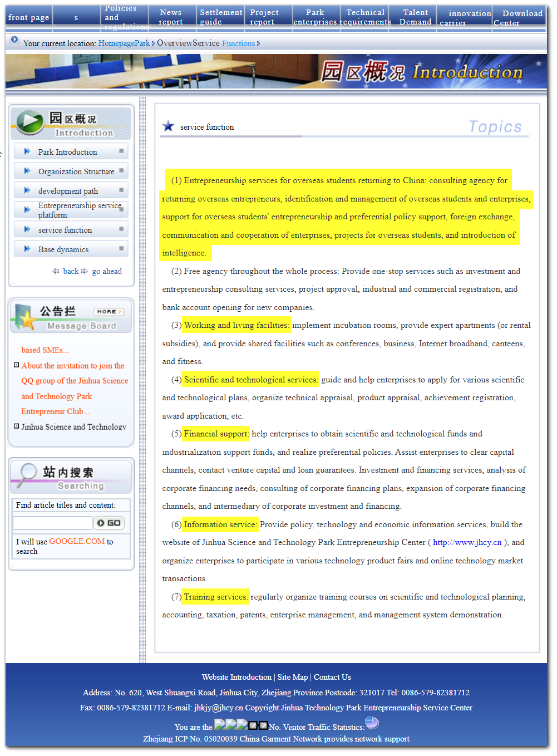Image resolution: width=557 pixels, height=756 pixels.
Task: Open the http://www.jhcy.cn link
Action: pyautogui.click(x=467, y=542)
